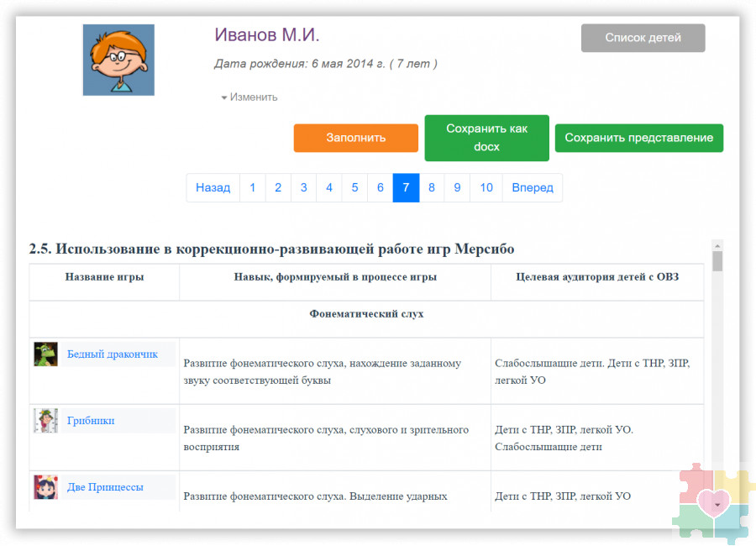Open the Грибники game link

coord(91,421)
